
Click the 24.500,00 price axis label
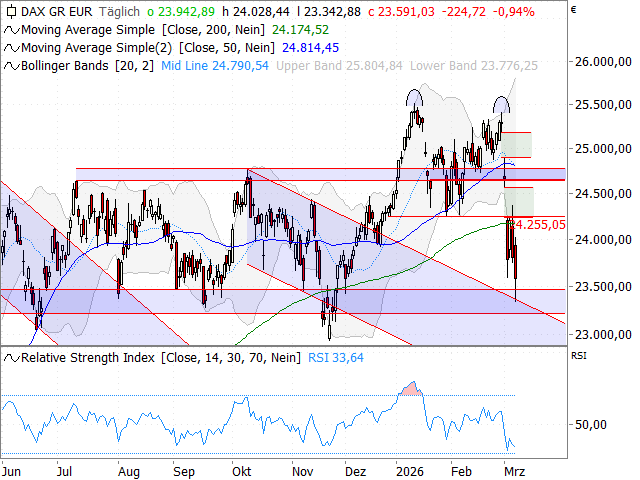[603, 193]
